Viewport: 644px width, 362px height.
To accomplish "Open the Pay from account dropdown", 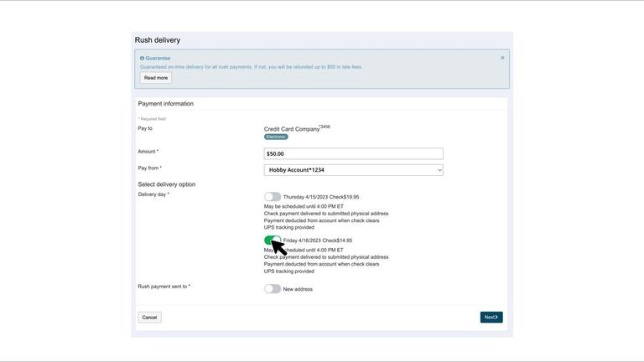I will 353,170.
